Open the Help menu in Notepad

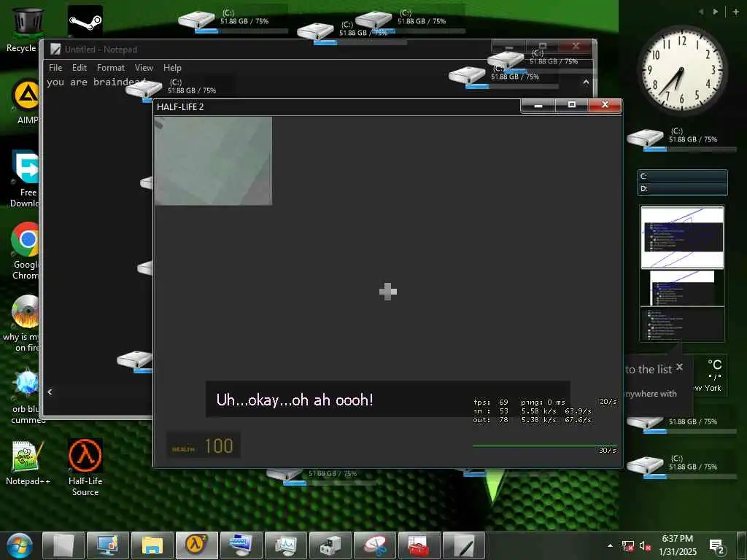click(172, 68)
